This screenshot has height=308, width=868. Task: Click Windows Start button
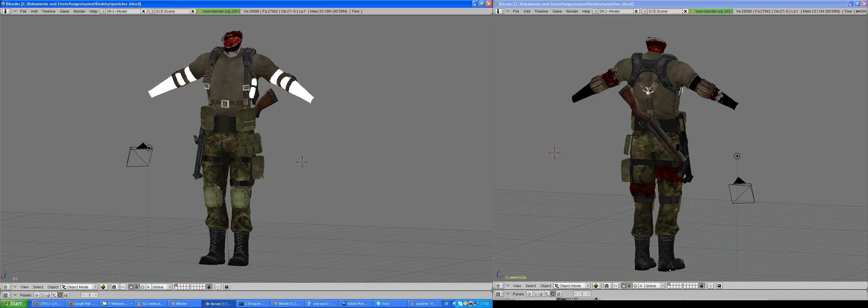click(14, 304)
